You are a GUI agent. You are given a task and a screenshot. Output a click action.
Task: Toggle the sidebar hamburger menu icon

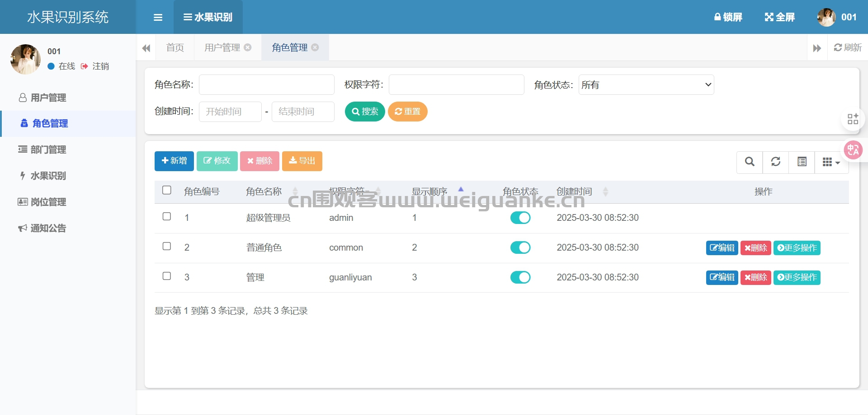coord(158,17)
